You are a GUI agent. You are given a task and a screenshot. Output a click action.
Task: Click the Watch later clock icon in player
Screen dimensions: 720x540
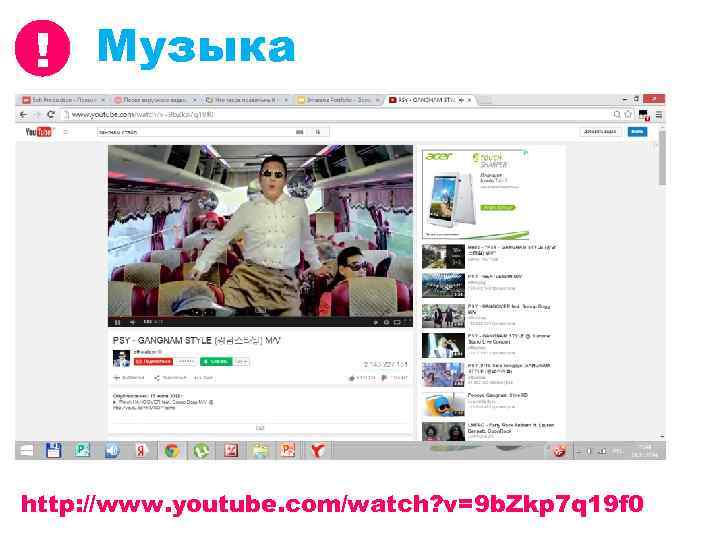375,322
